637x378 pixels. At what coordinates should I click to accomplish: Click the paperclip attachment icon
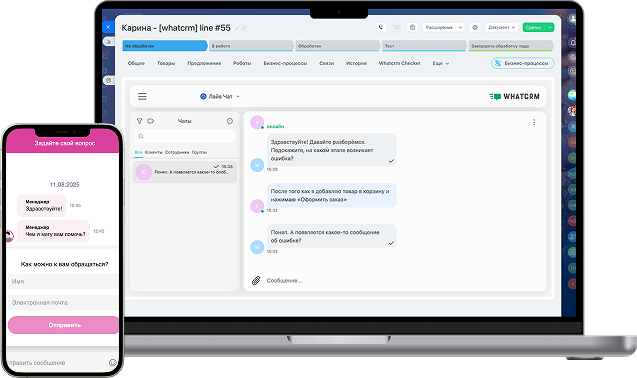point(256,280)
